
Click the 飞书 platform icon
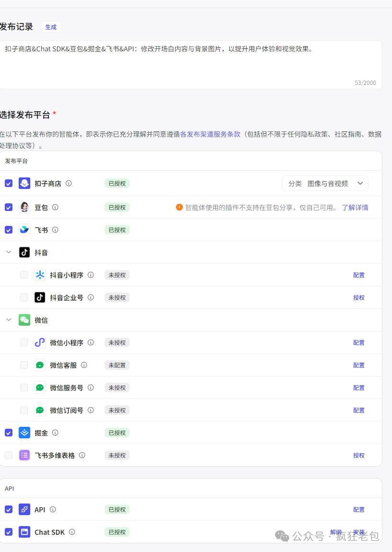24,230
